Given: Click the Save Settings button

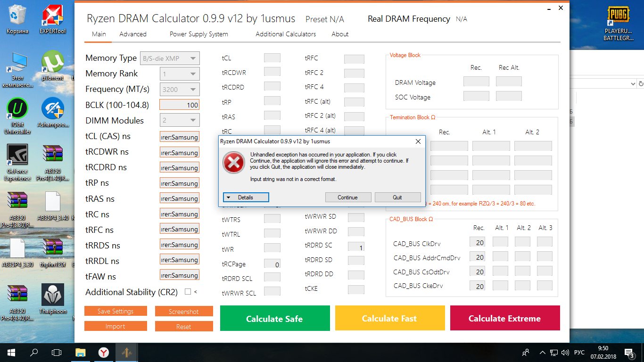Looking at the screenshot, I should 116,311.
